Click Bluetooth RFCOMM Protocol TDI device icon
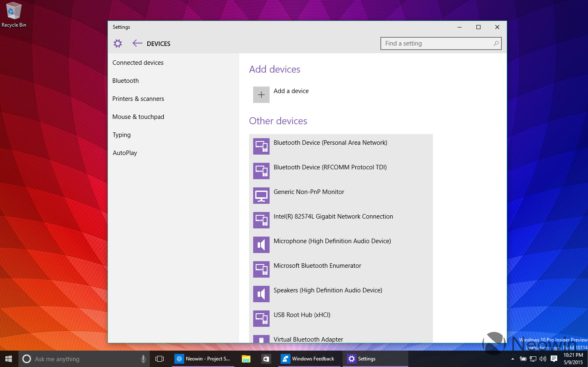The height and width of the screenshot is (367, 588). (x=261, y=171)
